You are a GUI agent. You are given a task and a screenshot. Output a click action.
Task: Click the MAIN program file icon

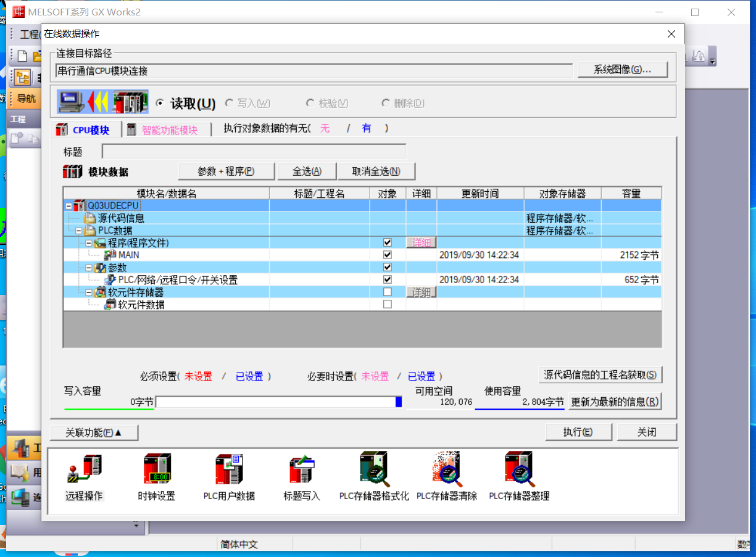click(x=110, y=255)
